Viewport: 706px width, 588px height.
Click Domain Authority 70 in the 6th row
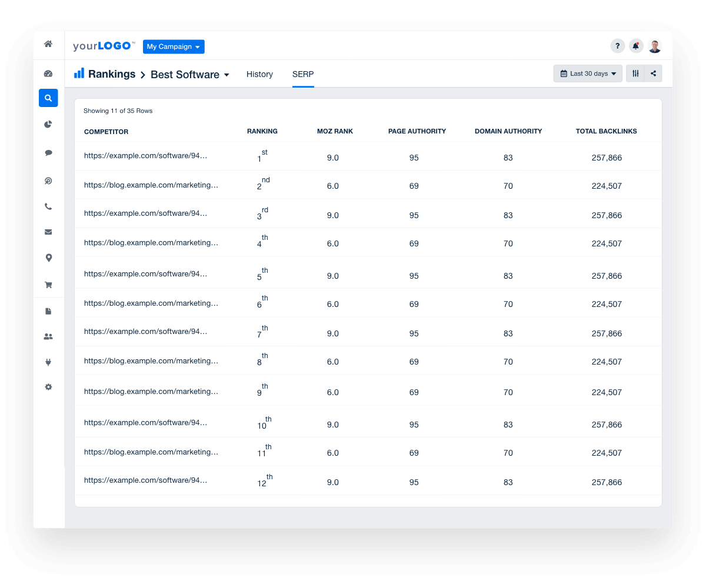[x=508, y=304]
